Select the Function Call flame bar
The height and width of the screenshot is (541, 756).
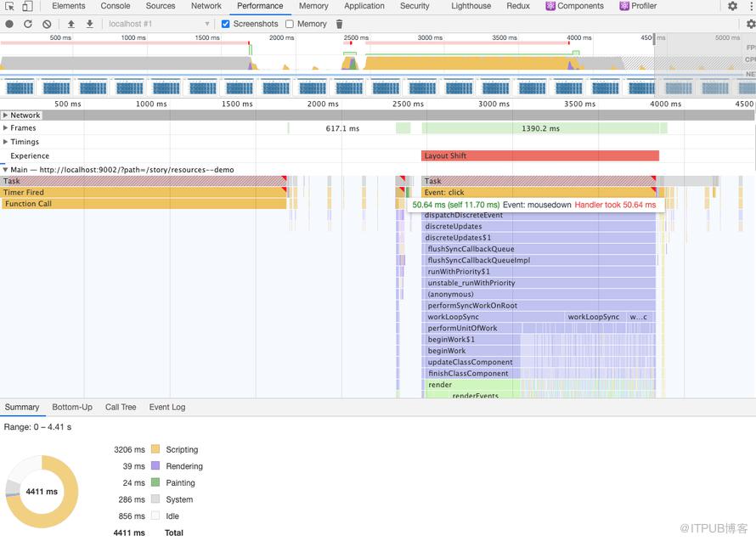pos(144,204)
